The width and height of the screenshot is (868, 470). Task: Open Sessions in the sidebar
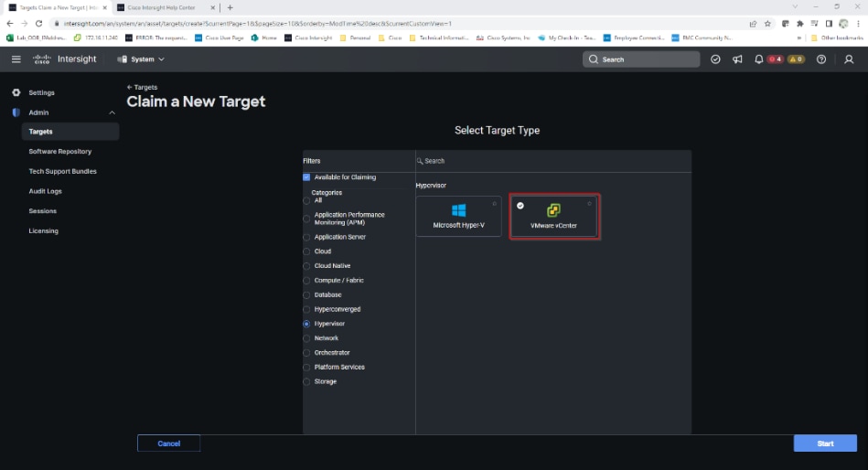pyautogui.click(x=43, y=211)
